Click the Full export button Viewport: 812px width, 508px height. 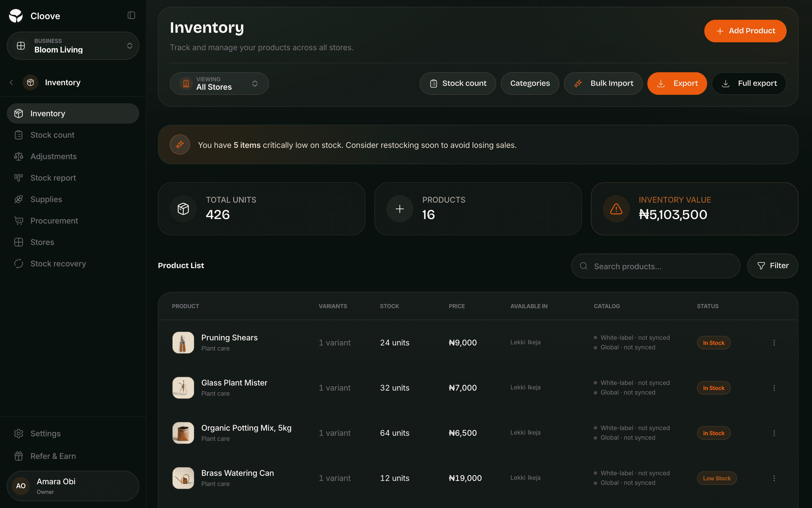click(749, 83)
